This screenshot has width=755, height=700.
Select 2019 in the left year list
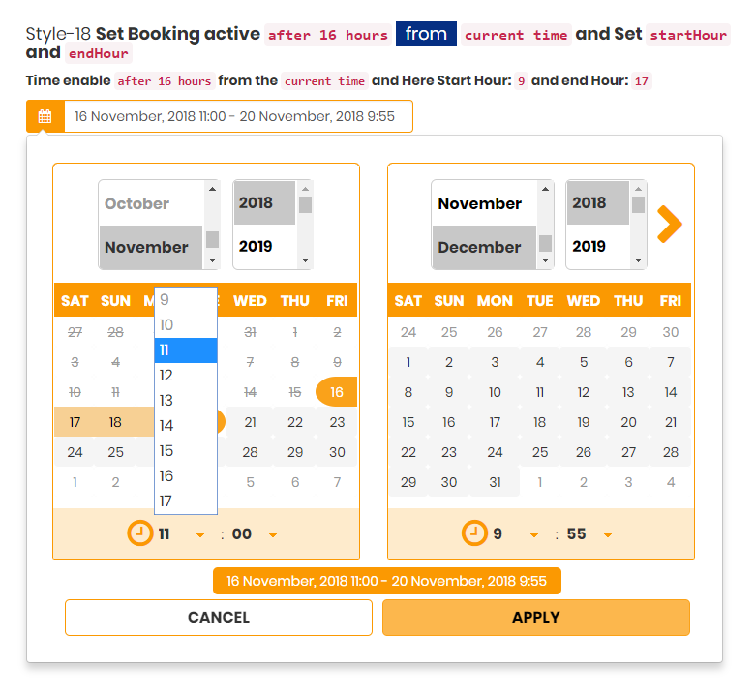[256, 246]
